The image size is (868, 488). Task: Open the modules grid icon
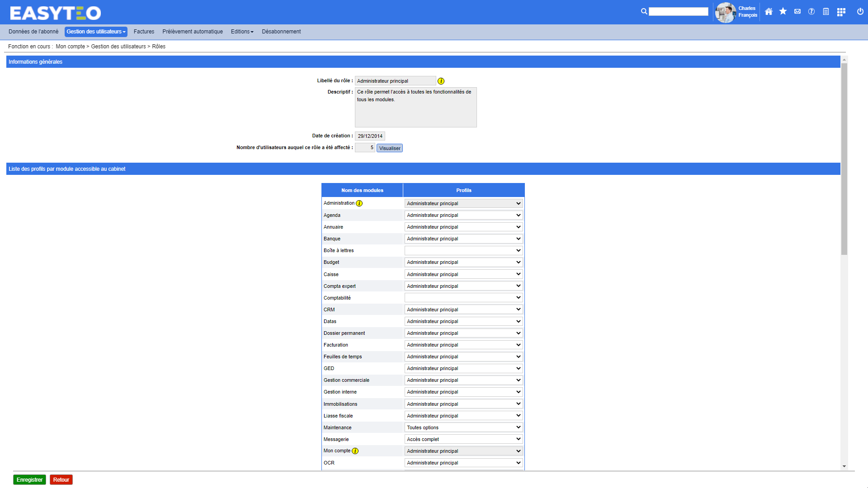[x=841, y=12]
